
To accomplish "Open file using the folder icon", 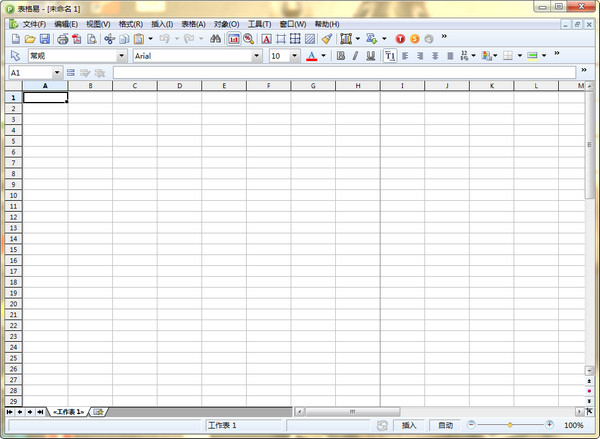I will (30, 39).
